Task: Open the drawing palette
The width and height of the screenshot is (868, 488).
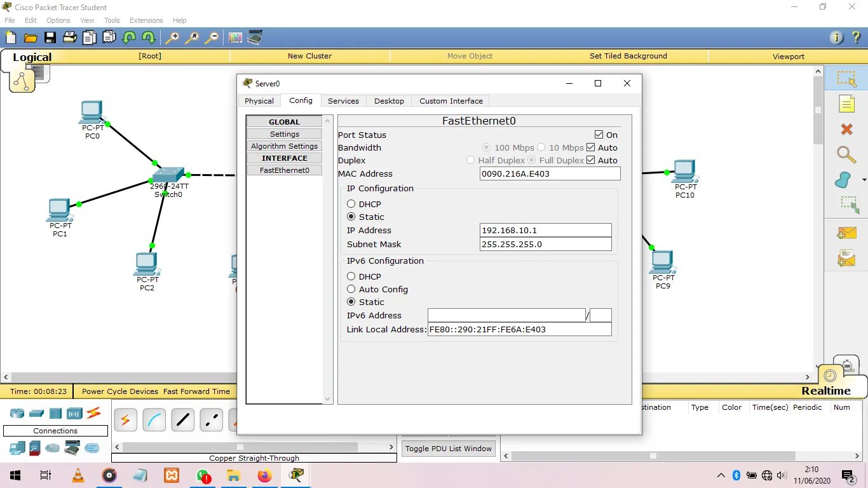Action: point(235,37)
